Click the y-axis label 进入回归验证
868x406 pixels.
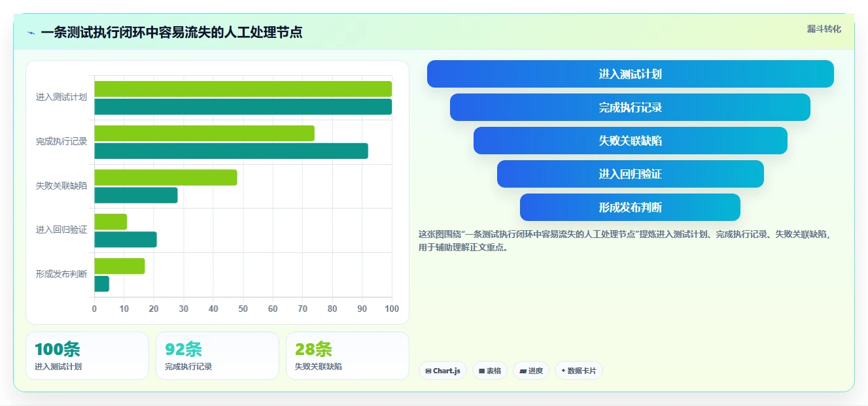tap(61, 230)
